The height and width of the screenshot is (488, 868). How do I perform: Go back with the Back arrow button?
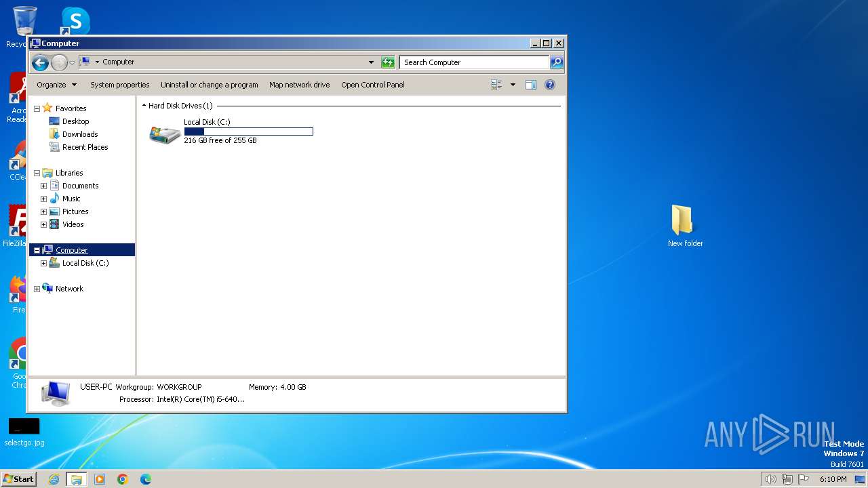click(40, 63)
